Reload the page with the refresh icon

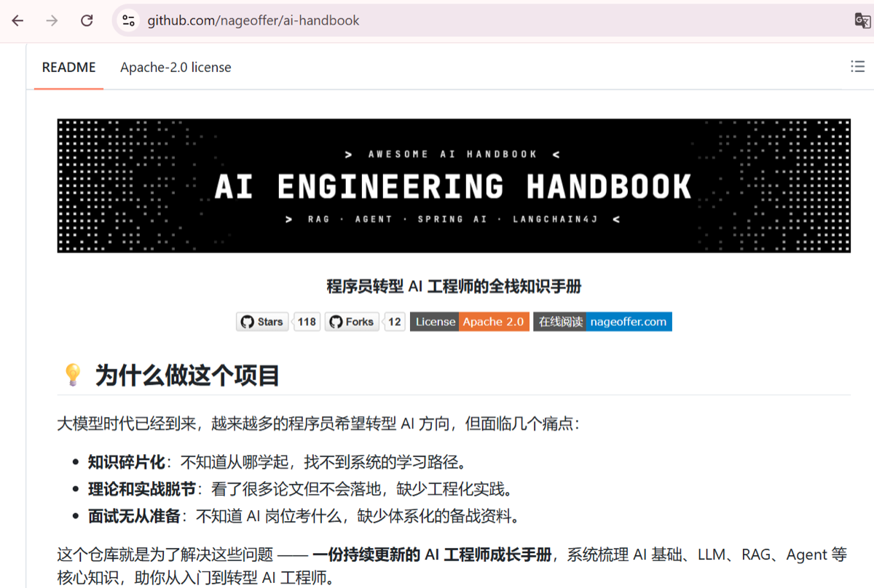click(87, 20)
